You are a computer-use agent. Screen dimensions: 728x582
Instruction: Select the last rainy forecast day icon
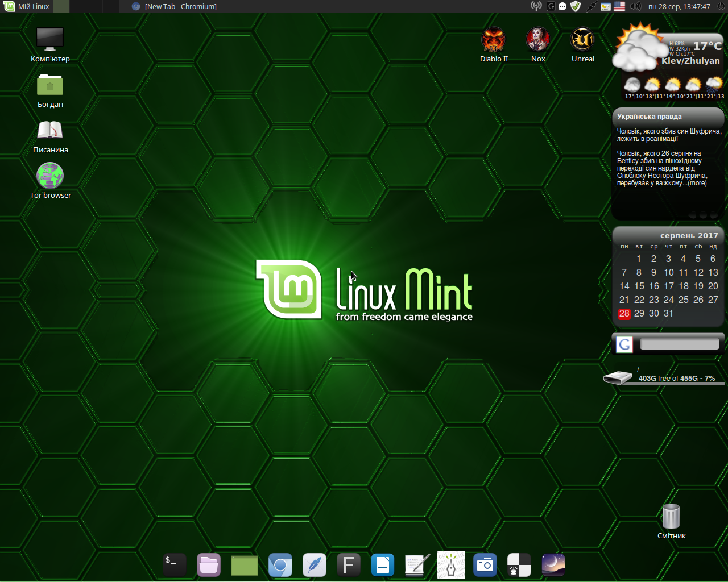[x=714, y=85]
